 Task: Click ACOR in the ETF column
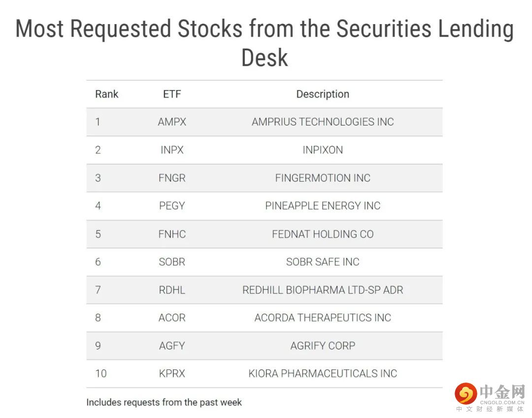172,318
